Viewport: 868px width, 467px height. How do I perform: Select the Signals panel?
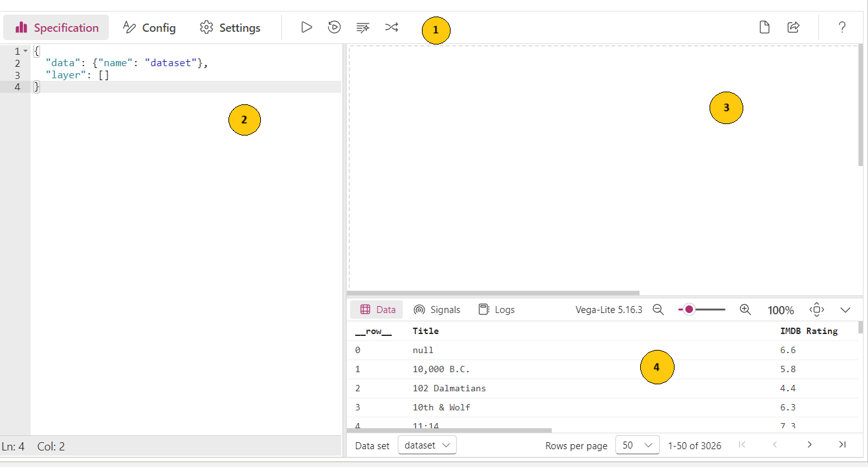[x=437, y=309]
